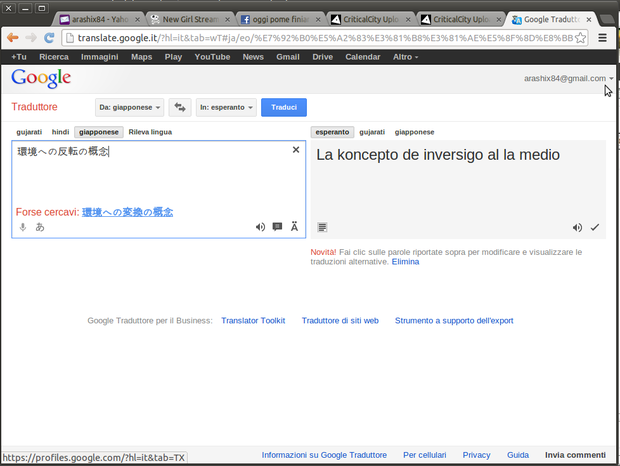The width and height of the screenshot is (620, 466).
Task: Open Gmail in the Google bar
Action: pyautogui.click(x=288, y=57)
